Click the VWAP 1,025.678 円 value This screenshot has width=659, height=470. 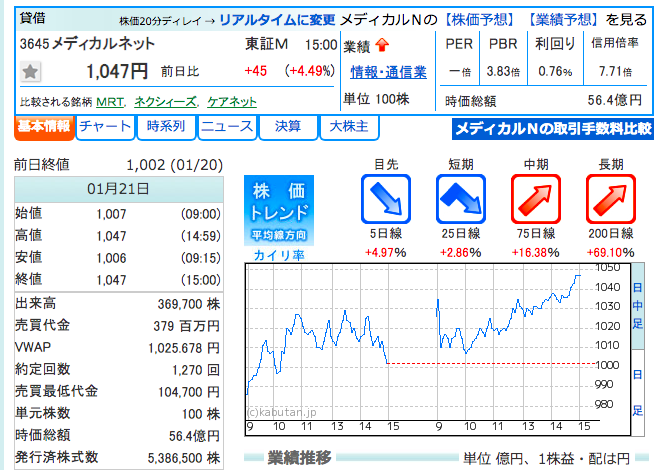184,348
